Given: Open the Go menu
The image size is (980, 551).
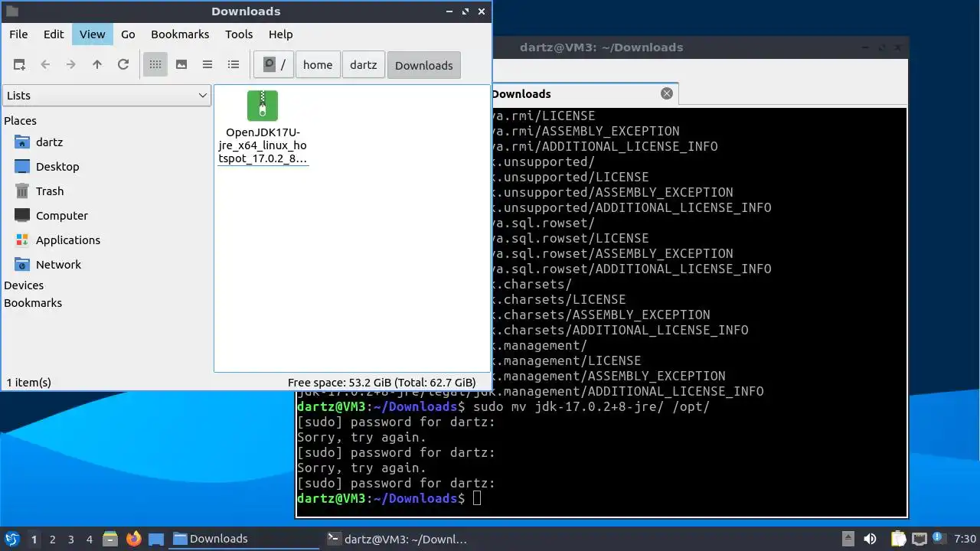Looking at the screenshot, I should click(x=128, y=34).
